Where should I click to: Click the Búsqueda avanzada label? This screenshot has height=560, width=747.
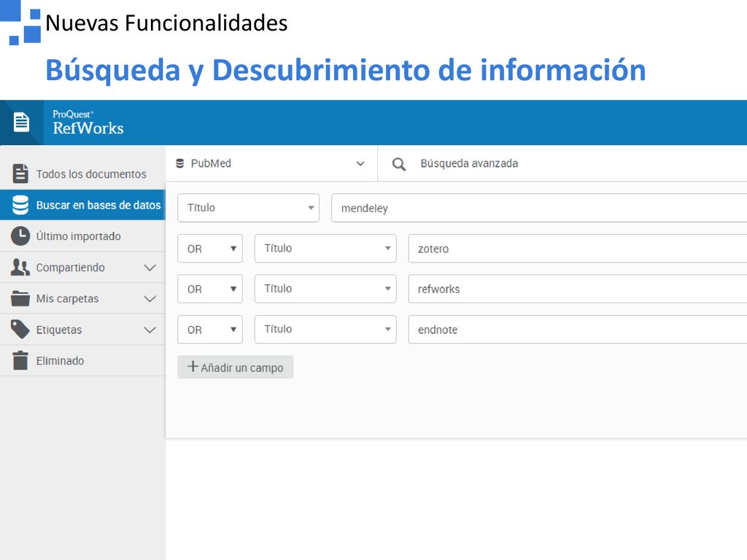pos(469,163)
